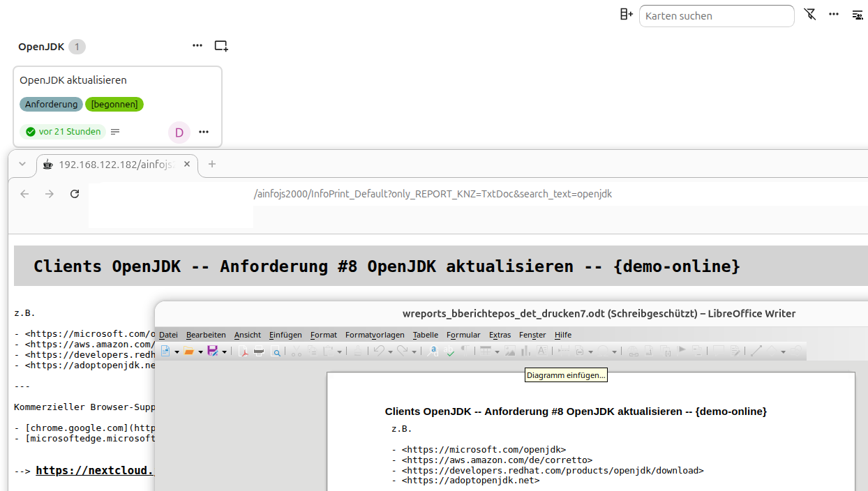The width and height of the screenshot is (868, 491).
Task: Click the Open file folder icon in Writer
Action: [x=188, y=352]
